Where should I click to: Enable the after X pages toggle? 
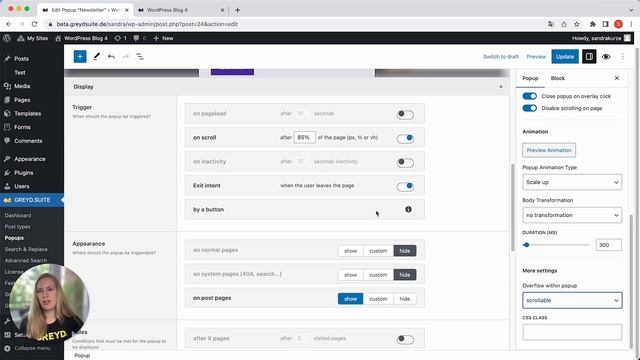(405, 339)
